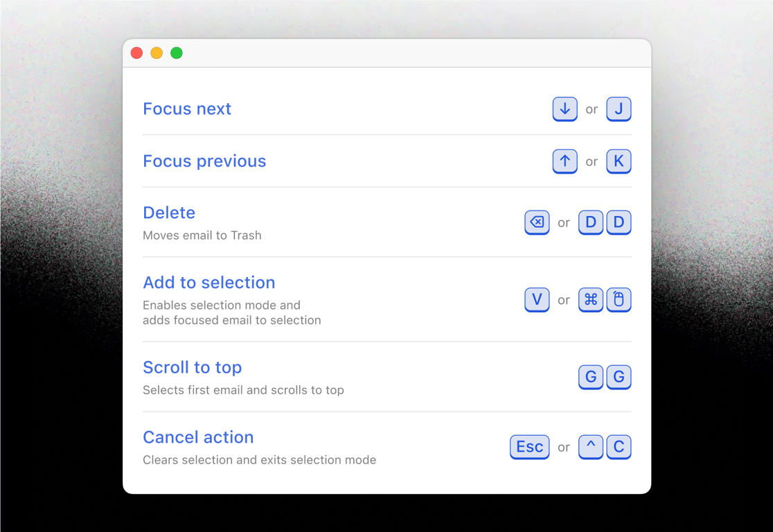Image resolution: width=773 pixels, height=532 pixels.
Task: Select the Focus previous heading
Action: (204, 161)
